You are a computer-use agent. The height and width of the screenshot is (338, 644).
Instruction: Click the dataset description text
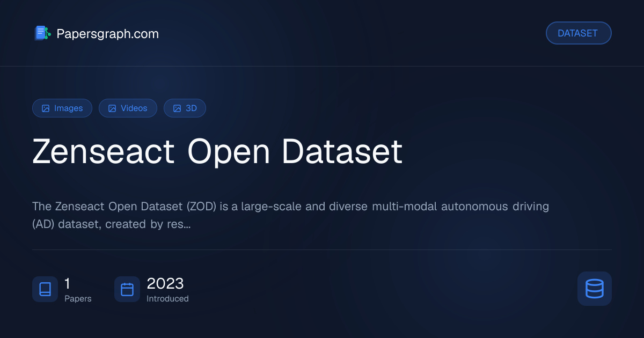[290, 215]
